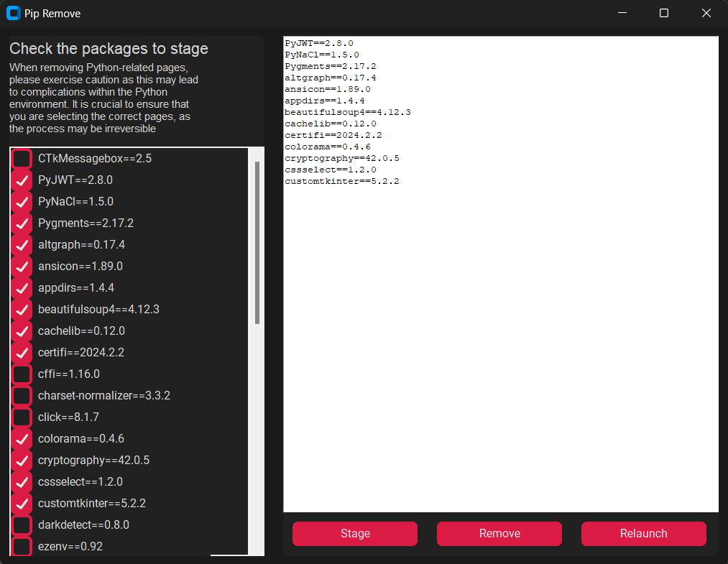This screenshot has height=564, width=728.
Task: Check the darkdetect==0.8.0 checkbox
Action: [22, 525]
